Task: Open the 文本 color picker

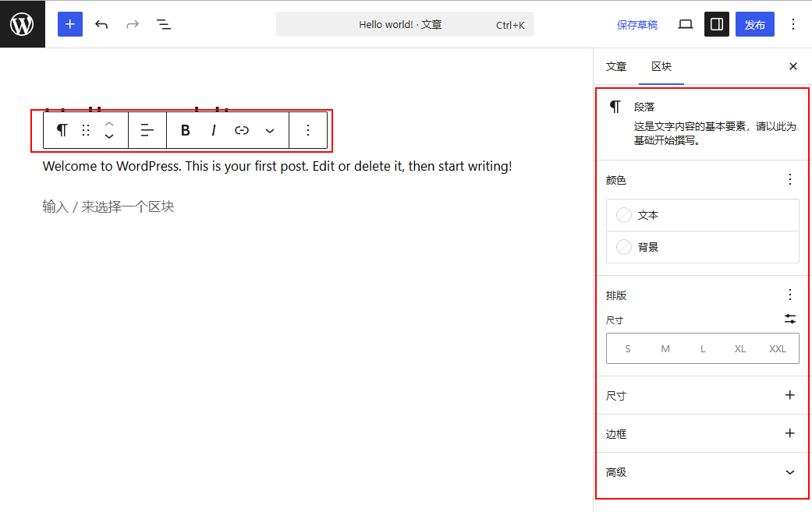Action: pos(703,215)
